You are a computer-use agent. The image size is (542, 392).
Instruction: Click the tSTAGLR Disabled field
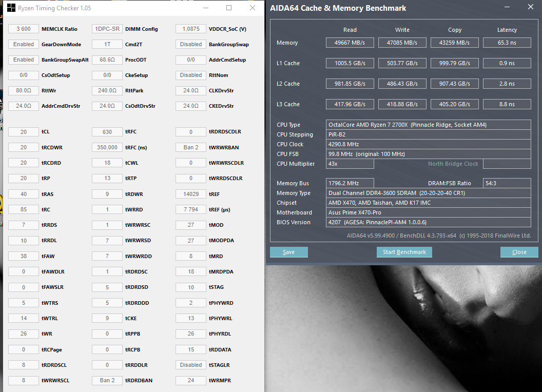(x=191, y=365)
